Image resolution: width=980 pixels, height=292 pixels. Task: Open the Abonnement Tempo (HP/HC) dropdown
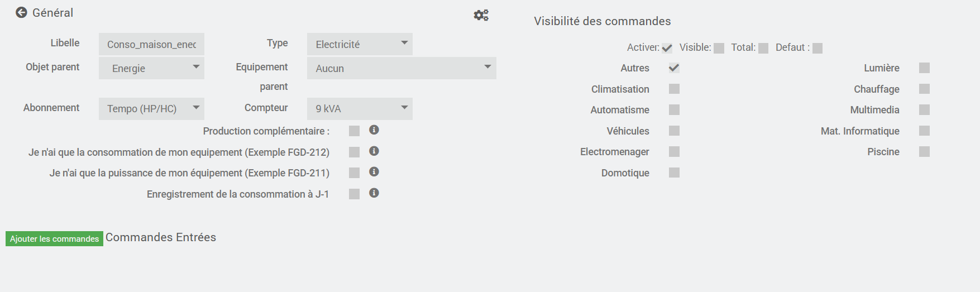click(x=151, y=108)
